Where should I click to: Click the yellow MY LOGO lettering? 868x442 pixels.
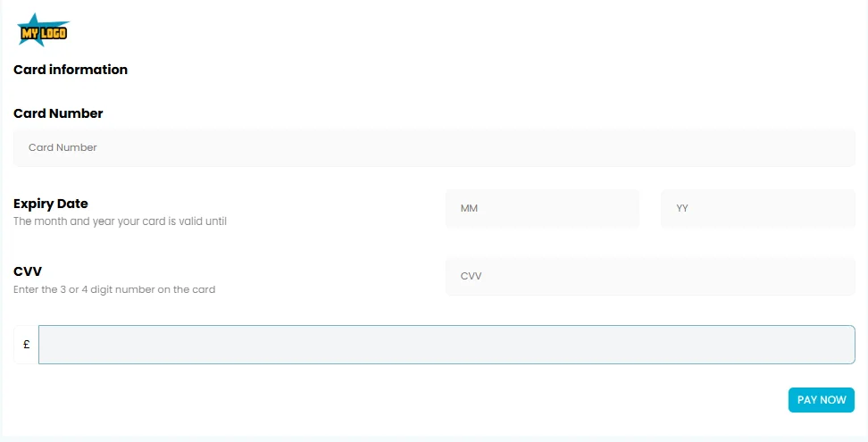click(x=43, y=34)
